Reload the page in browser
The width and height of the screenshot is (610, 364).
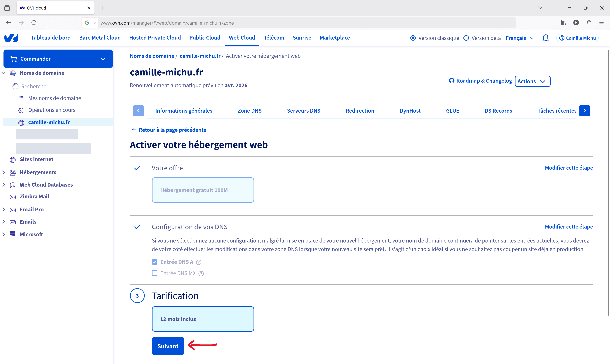[x=34, y=23]
